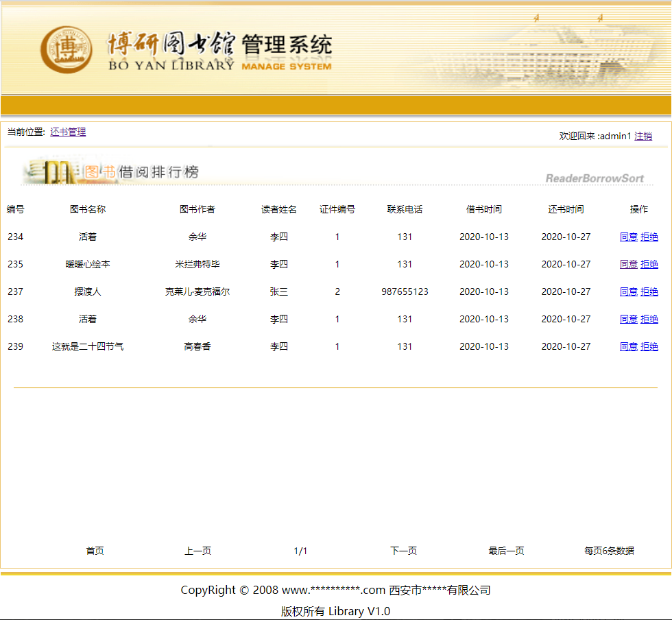
Task: Select book title 暖暖心绘本
Action: coord(88,264)
